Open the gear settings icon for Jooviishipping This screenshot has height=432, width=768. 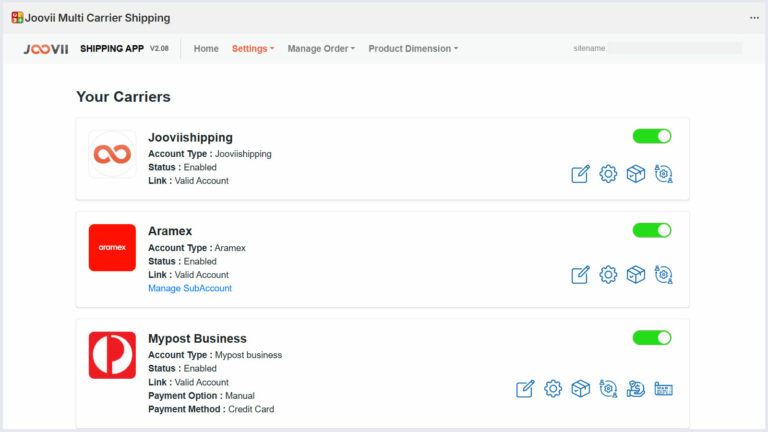(608, 174)
